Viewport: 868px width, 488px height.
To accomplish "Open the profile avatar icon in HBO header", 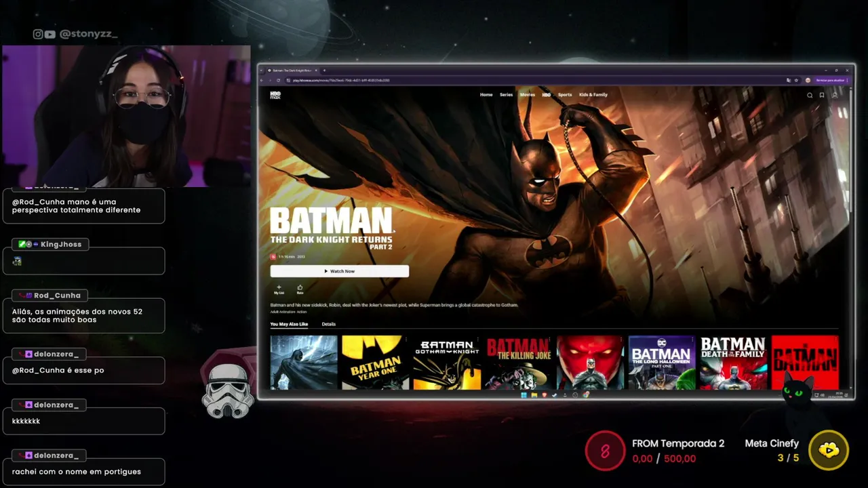I will [835, 95].
